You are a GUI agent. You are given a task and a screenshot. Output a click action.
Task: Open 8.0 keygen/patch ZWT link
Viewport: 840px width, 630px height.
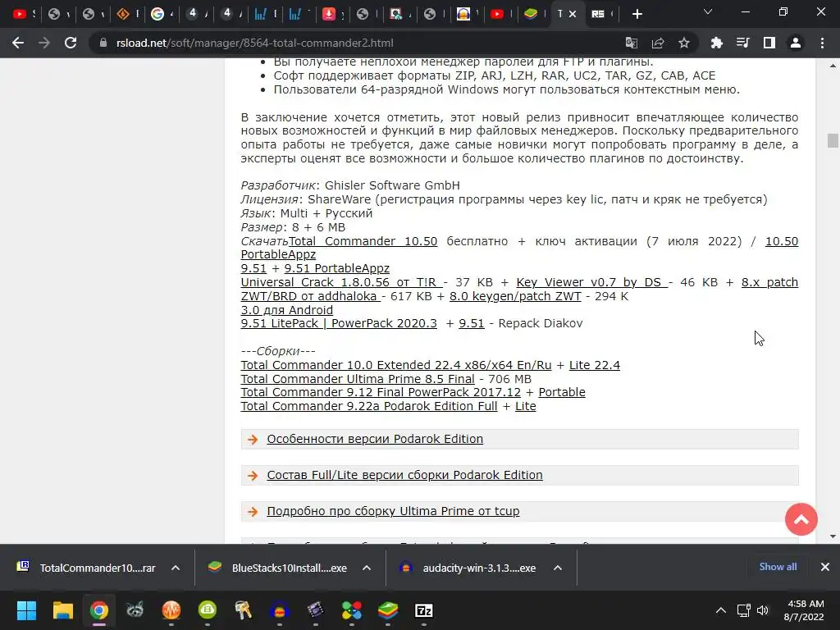515,296
